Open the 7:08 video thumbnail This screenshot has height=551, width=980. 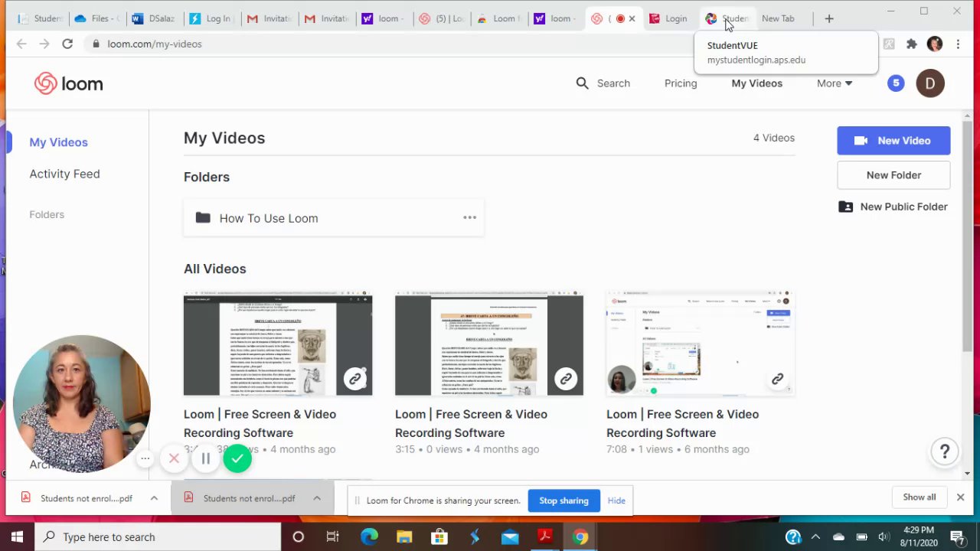pos(701,343)
